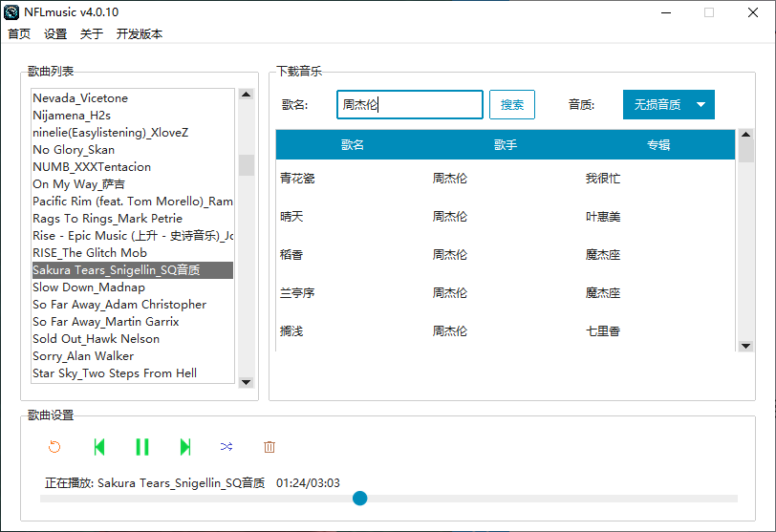Select RISE_The Glitch Mob song
The image size is (776, 532).
click(x=133, y=253)
